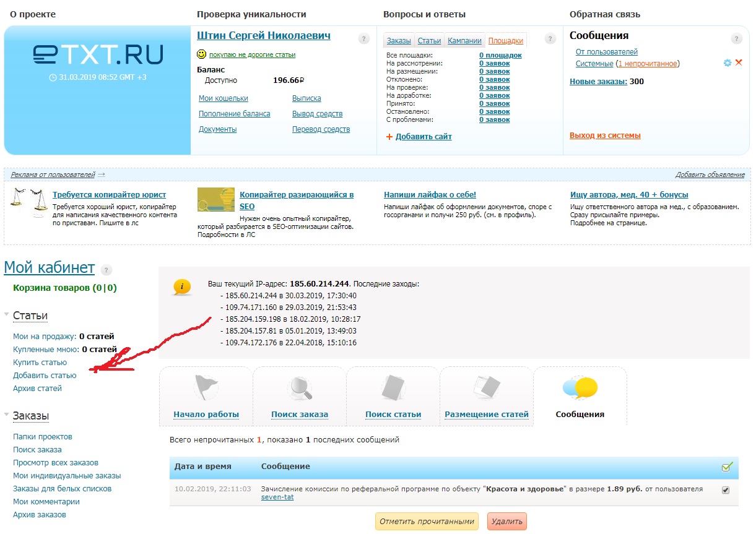Image resolution: width=756 pixels, height=534 pixels.
Task: Open Архив статей in sidebar
Action: pyautogui.click(x=37, y=389)
